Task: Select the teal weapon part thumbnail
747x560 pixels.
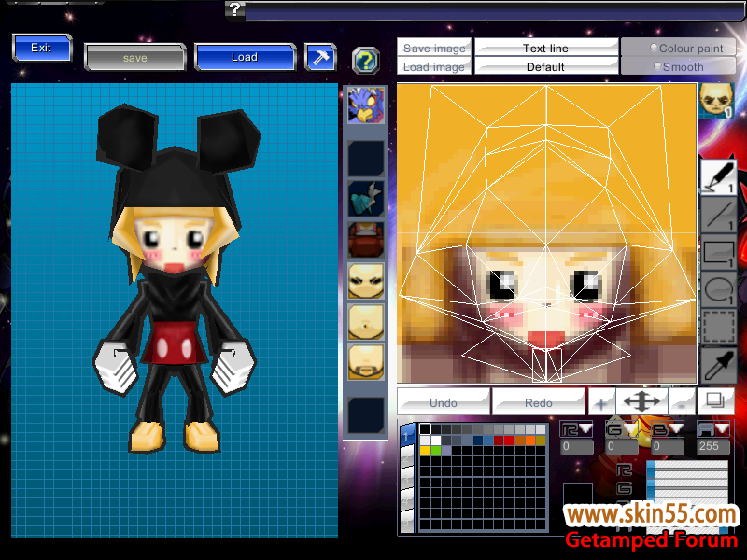Action: click(x=366, y=199)
